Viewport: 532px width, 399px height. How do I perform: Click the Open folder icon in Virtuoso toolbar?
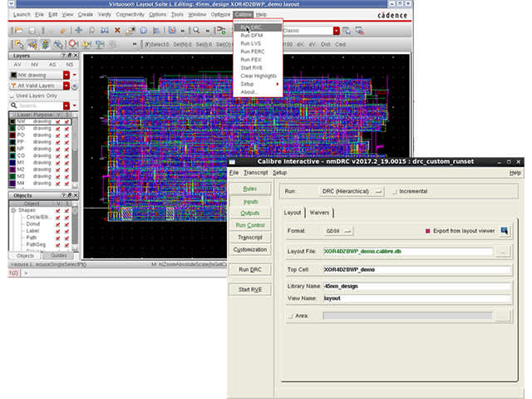[18, 31]
